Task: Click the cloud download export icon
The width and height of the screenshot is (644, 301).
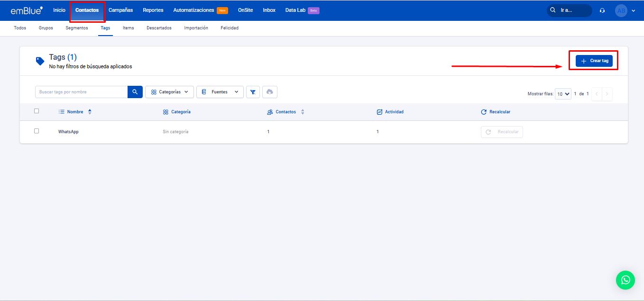Action: [269, 92]
